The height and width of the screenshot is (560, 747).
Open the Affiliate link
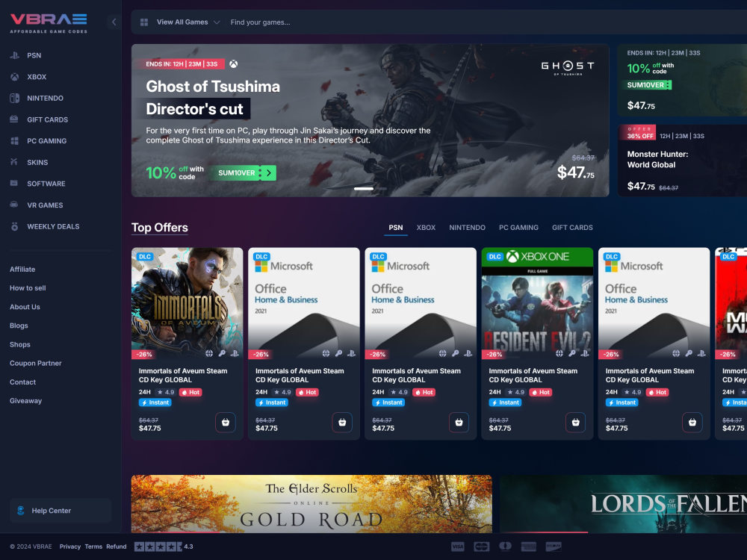[22, 269]
